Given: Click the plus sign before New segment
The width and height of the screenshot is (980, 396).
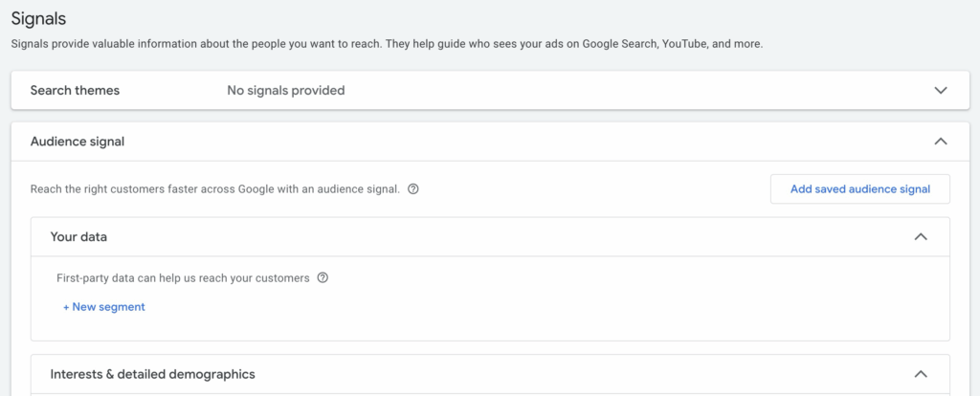Looking at the screenshot, I should pyautogui.click(x=66, y=307).
